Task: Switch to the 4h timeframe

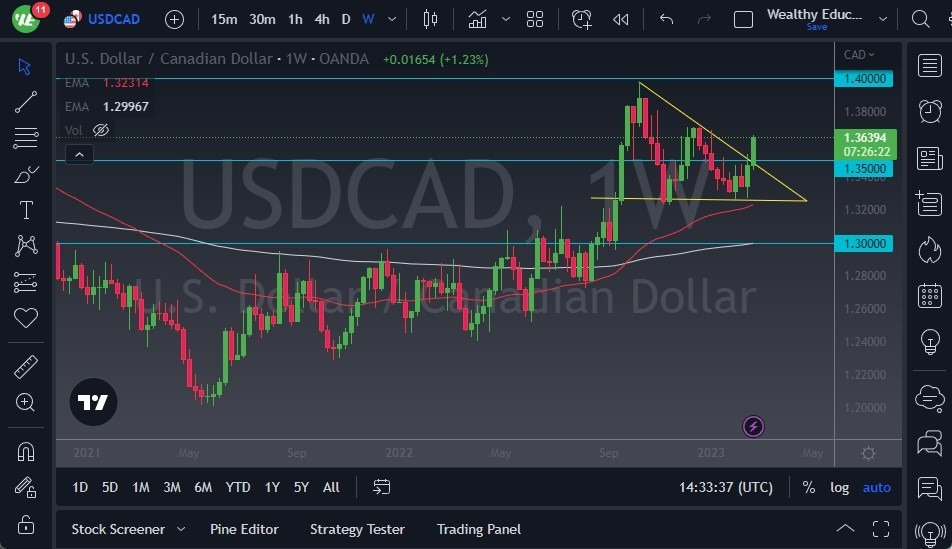Action: coord(322,19)
